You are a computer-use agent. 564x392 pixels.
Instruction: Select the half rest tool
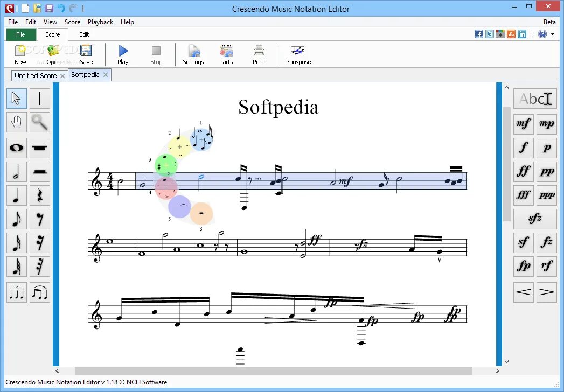click(x=39, y=172)
